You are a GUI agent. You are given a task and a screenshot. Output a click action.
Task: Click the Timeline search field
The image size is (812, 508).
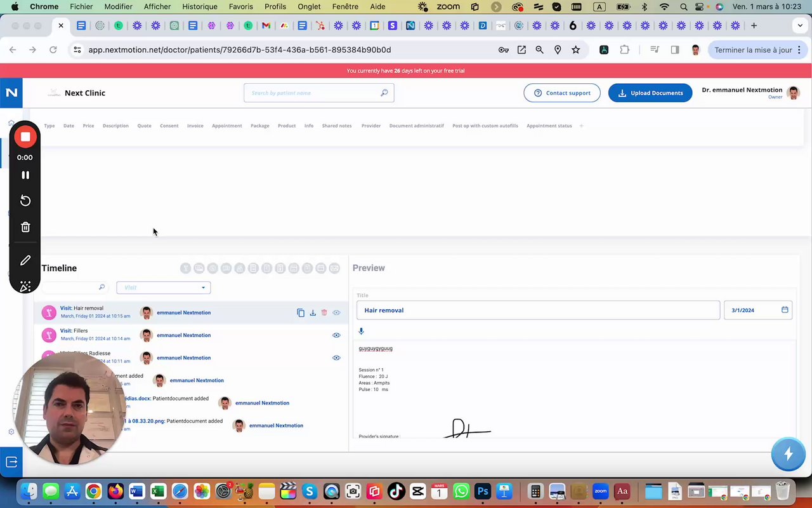(x=74, y=288)
